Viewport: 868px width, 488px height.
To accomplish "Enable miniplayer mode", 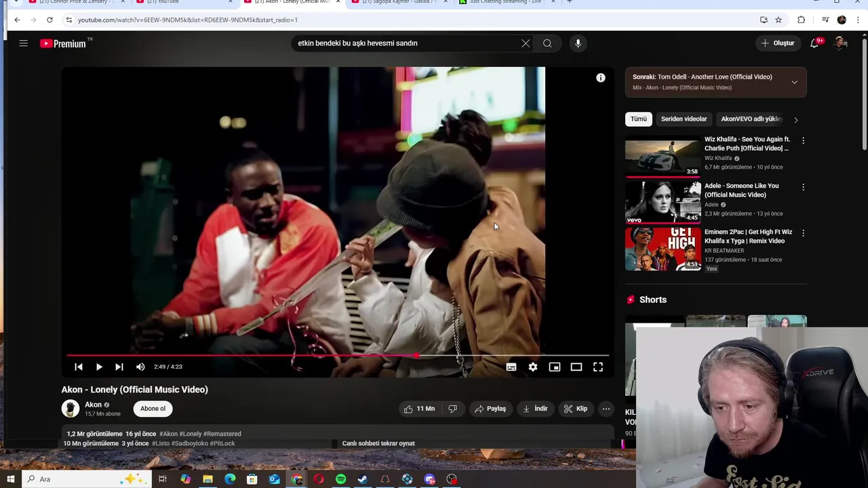I will click(x=555, y=367).
